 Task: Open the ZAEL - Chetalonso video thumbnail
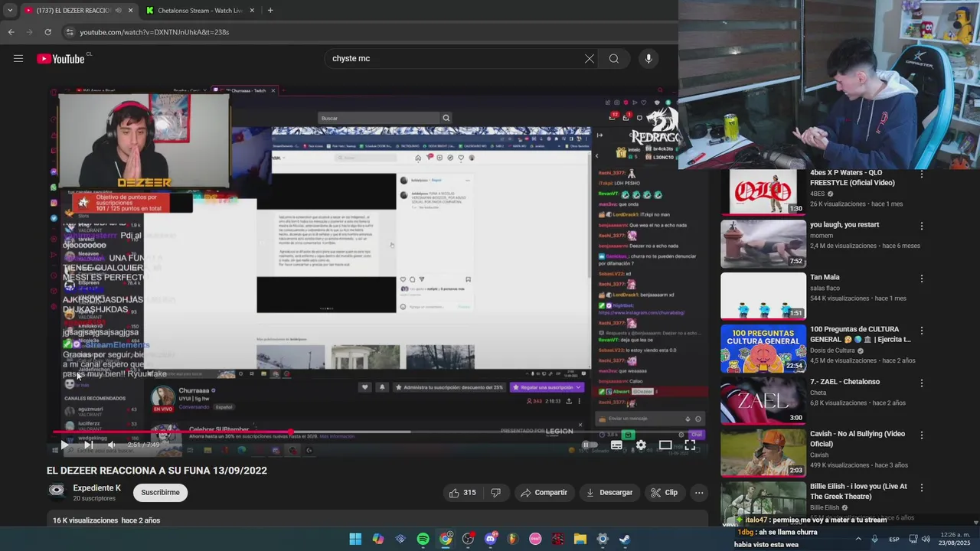tap(763, 400)
